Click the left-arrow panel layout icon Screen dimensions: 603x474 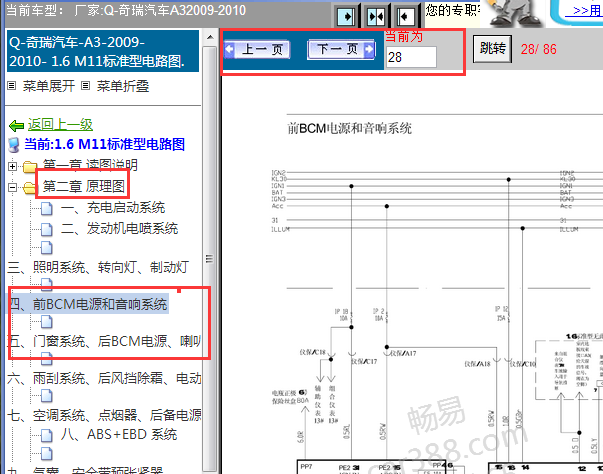click(405, 17)
